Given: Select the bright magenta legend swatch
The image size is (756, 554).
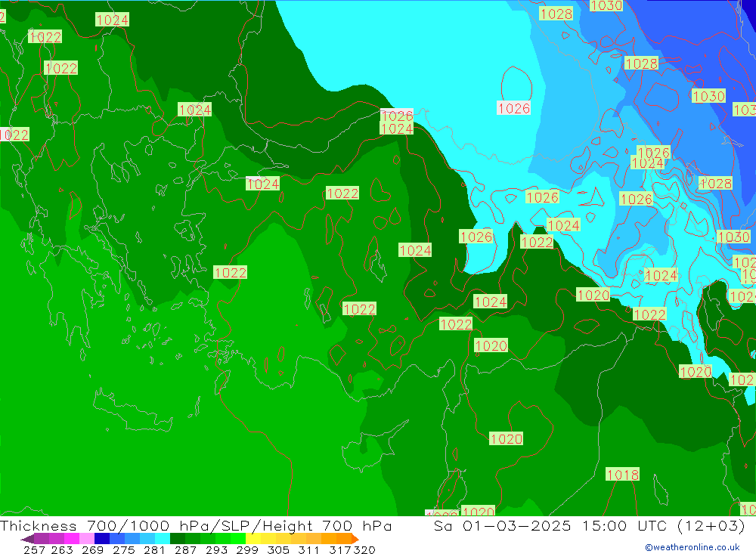Looking at the screenshot, I should (72, 539).
